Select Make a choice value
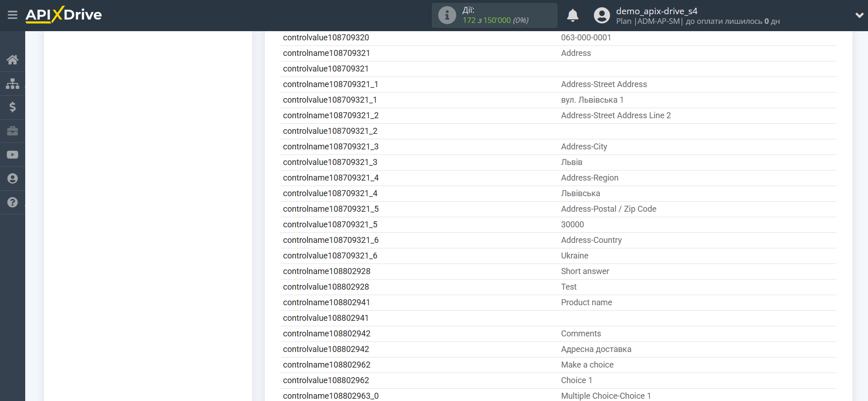868x401 pixels. [587, 365]
